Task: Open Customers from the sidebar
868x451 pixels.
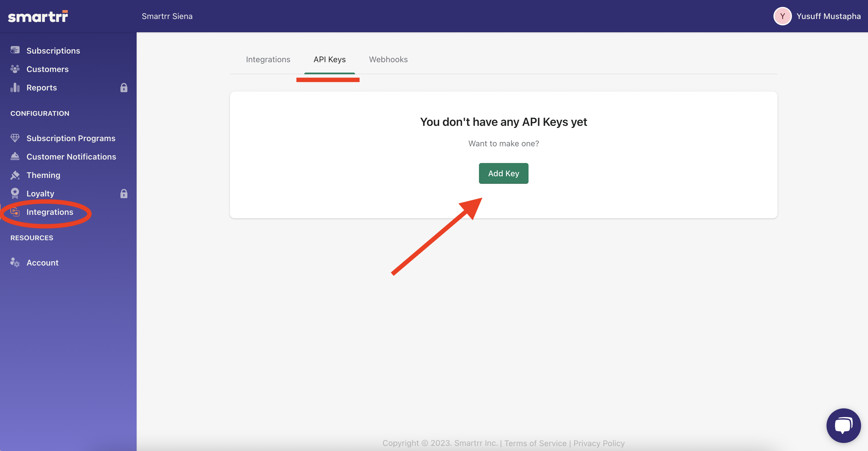Action: (x=48, y=69)
